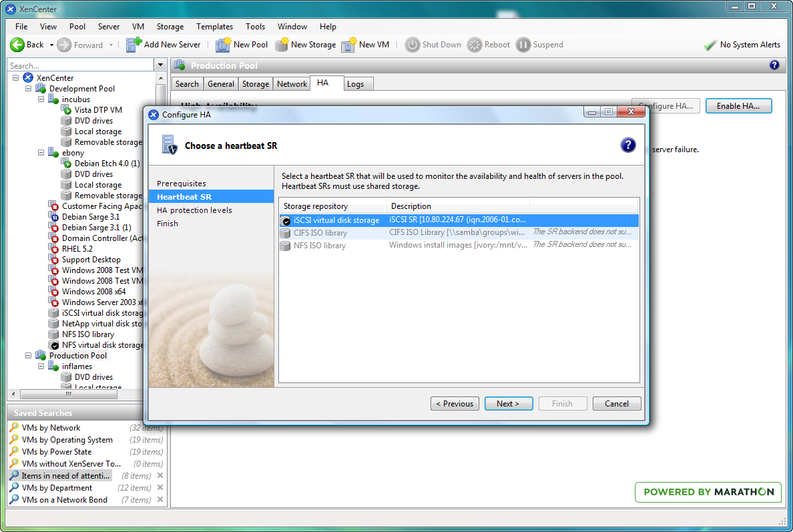Viewport: 793px width, 532px height.
Task: Click the Add New Server toolbar icon
Action: pos(134,45)
